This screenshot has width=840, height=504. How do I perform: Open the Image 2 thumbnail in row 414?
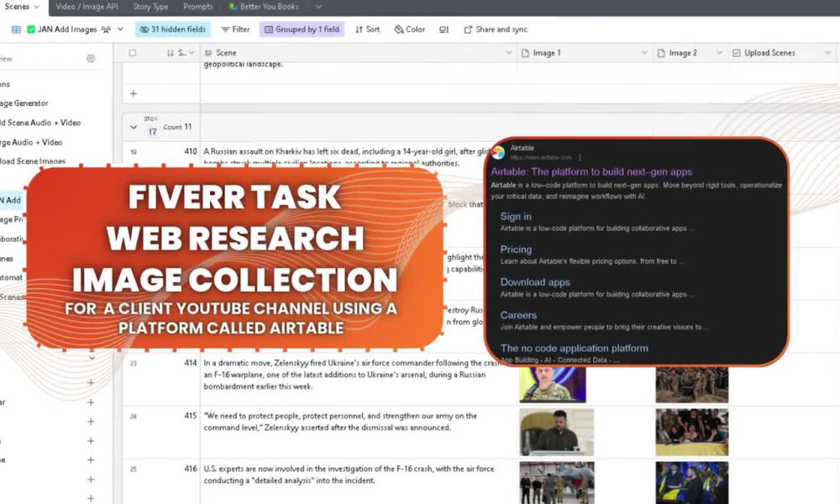point(691,384)
